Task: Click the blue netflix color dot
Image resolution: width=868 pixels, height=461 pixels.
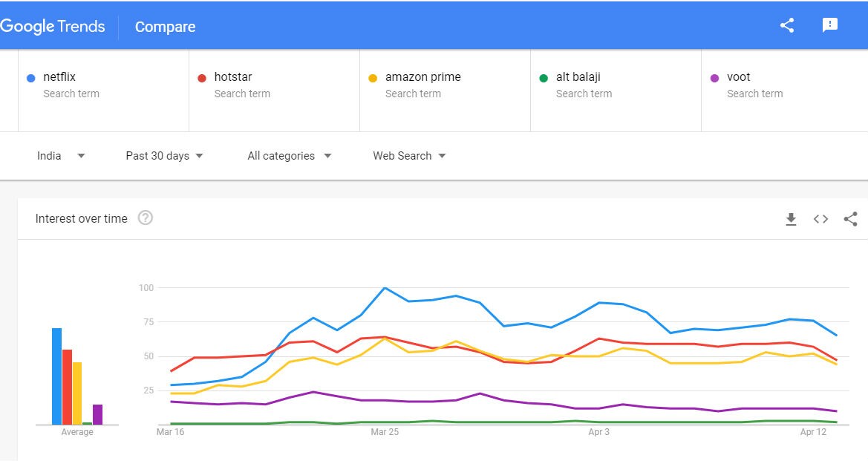Action: [30, 78]
